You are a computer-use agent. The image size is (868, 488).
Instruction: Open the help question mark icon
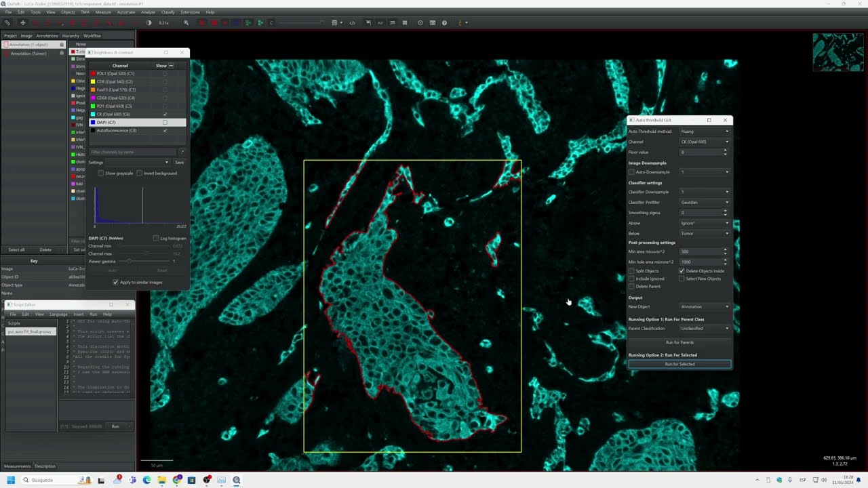[x=445, y=22]
